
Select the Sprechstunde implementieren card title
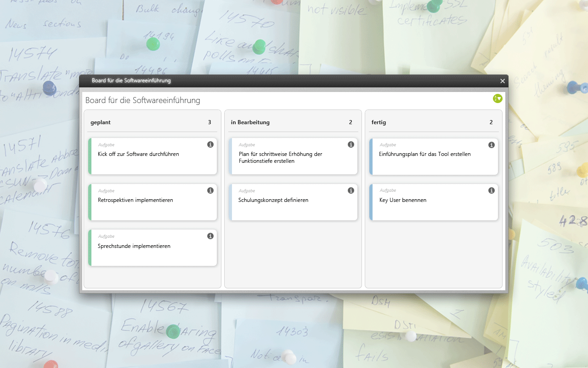click(134, 246)
